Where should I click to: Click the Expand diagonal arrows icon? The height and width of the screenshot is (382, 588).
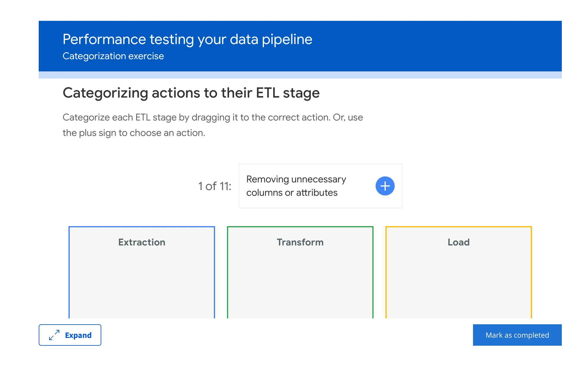[54, 335]
